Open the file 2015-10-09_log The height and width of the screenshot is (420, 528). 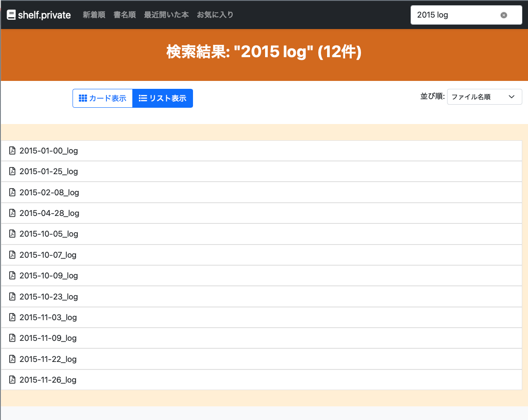click(261, 276)
